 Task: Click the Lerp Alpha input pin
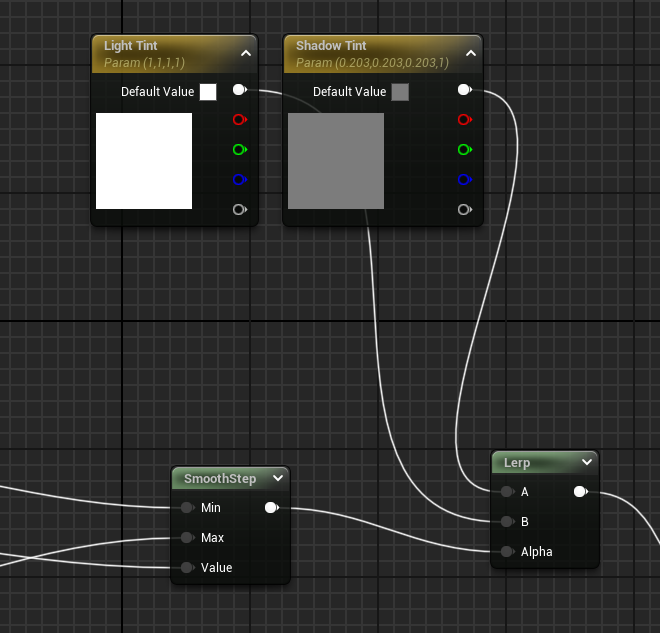click(508, 552)
